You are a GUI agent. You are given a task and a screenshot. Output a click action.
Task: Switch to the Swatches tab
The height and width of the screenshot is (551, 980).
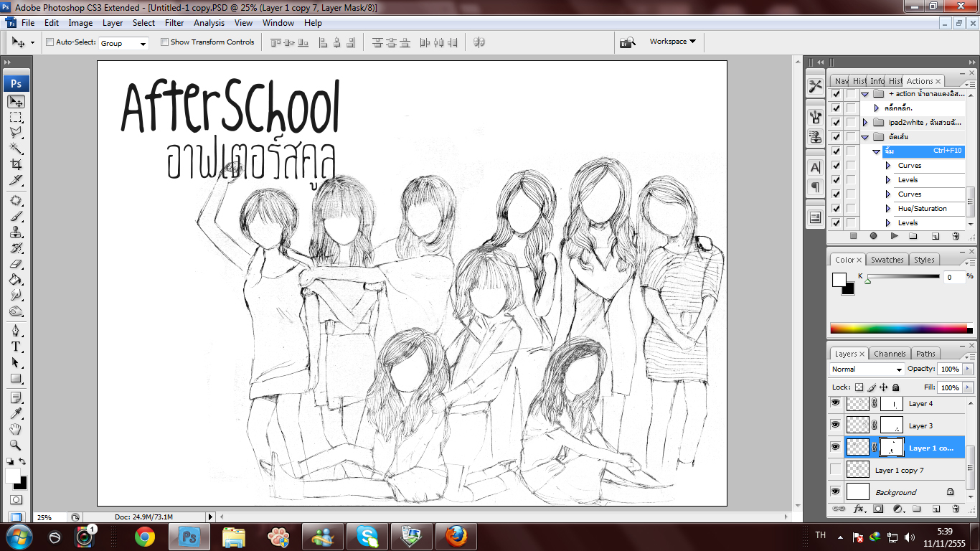(887, 260)
